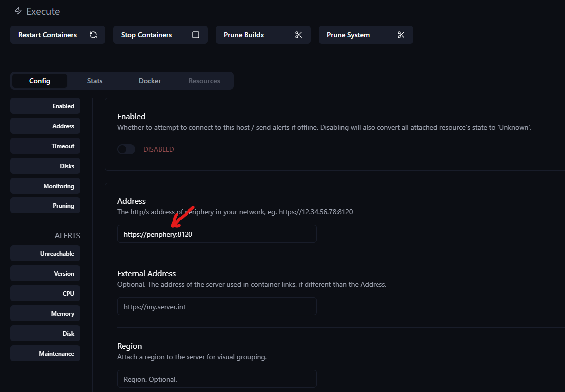Click into the Region input field
The width and height of the screenshot is (565, 392).
pyautogui.click(x=216, y=379)
